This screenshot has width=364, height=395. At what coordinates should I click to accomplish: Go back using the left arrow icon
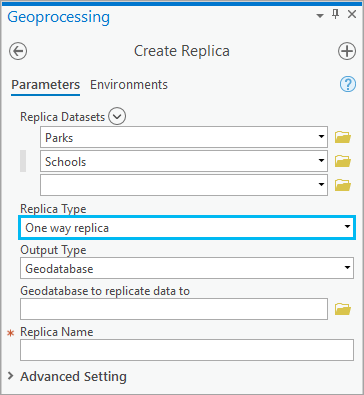click(x=18, y=51)
